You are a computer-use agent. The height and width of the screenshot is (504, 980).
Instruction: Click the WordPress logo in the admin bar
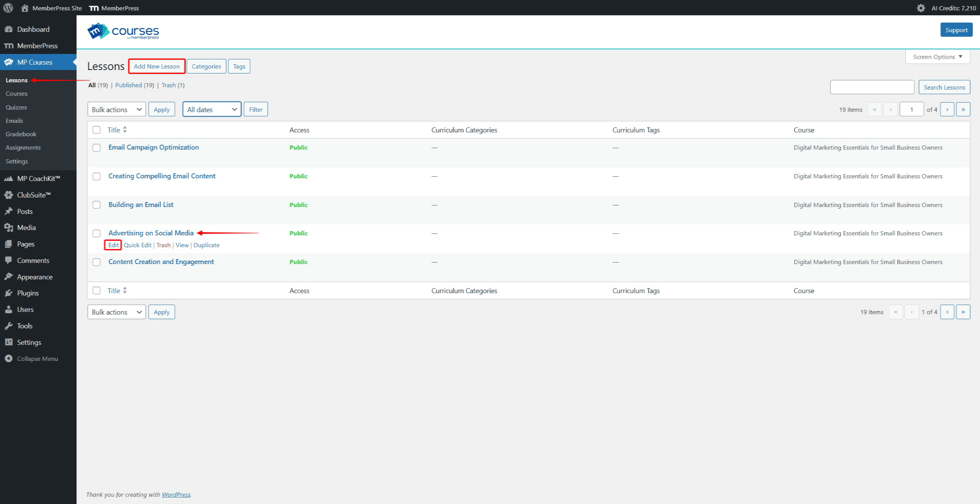tap(8, 8)
